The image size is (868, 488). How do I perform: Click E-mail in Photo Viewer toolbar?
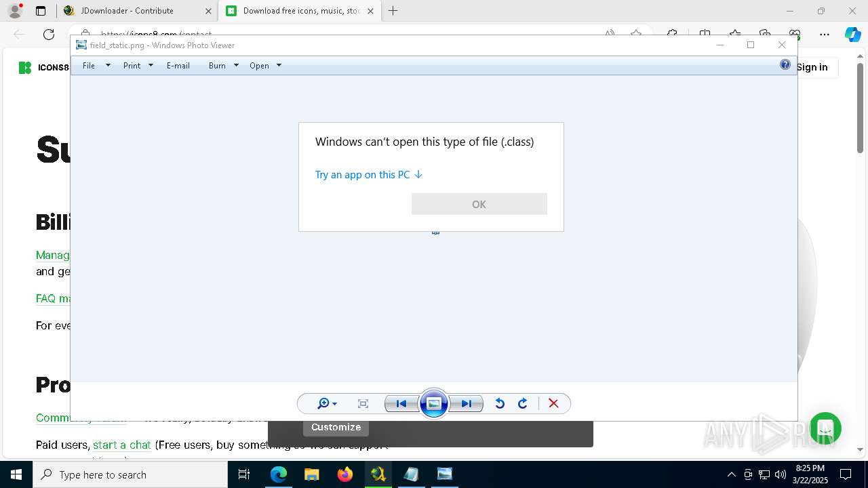[x=178, y=66]
